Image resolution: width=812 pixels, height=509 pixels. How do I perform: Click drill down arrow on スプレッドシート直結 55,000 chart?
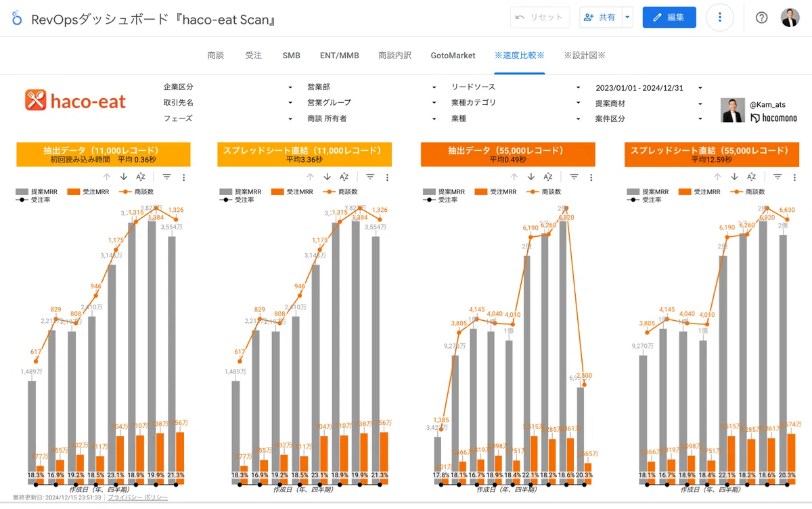(x=734, y=177)
